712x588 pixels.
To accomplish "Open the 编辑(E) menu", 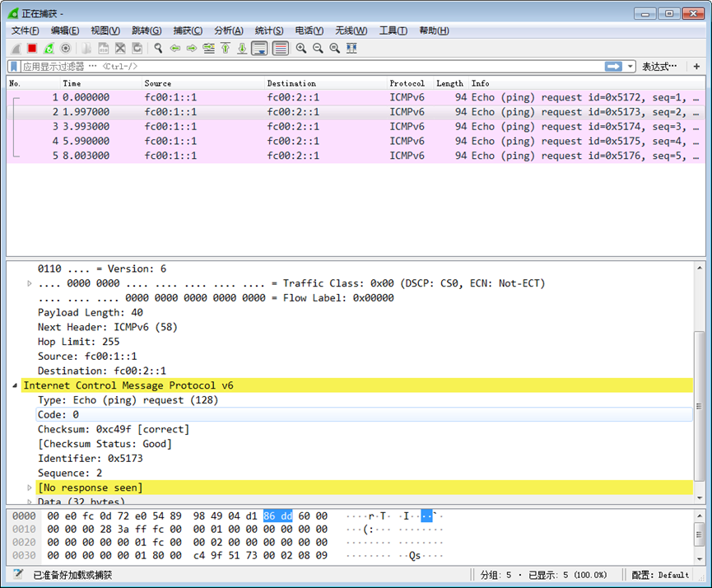I will [x=65, y=30].
